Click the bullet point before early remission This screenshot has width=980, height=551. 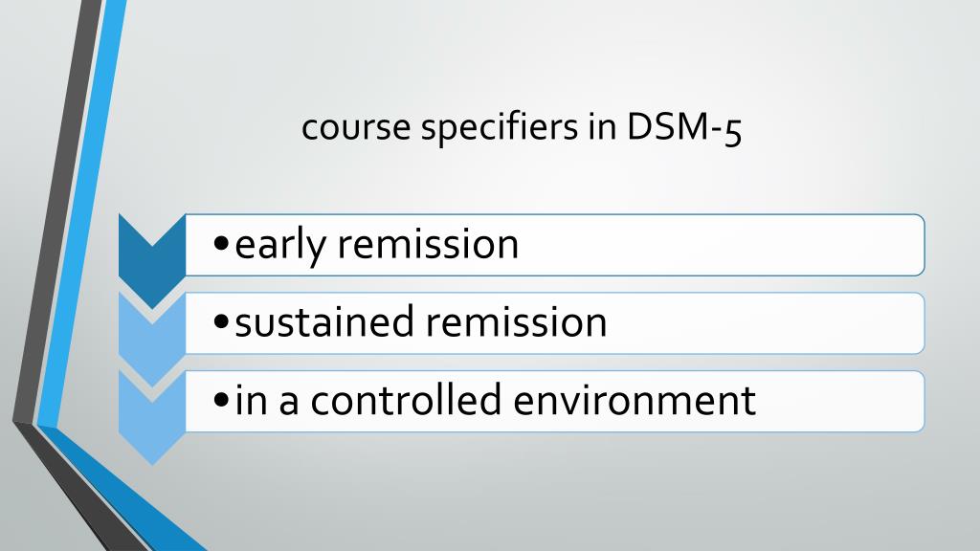pos(221,245)
